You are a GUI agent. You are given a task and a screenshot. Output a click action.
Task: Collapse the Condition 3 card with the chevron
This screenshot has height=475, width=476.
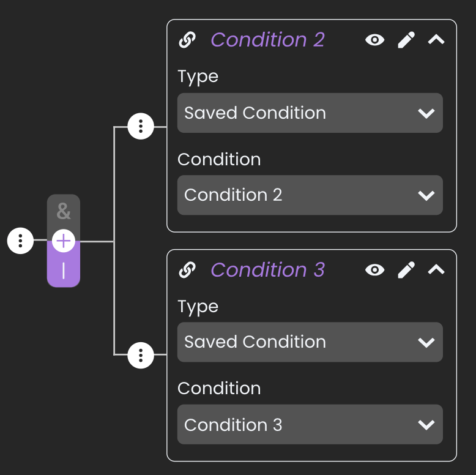coord(436,270)
